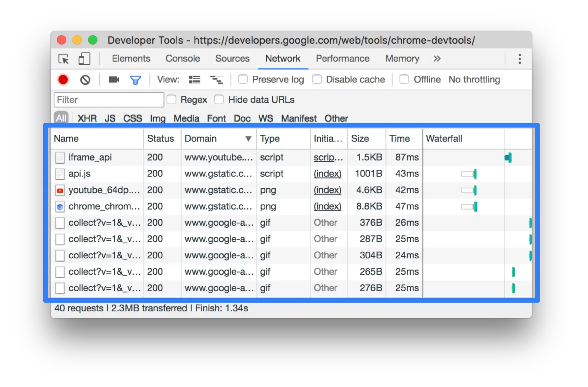Enable the Preserve log checkbox
This screenshot has height=387, width=588.
pos(243,79)
